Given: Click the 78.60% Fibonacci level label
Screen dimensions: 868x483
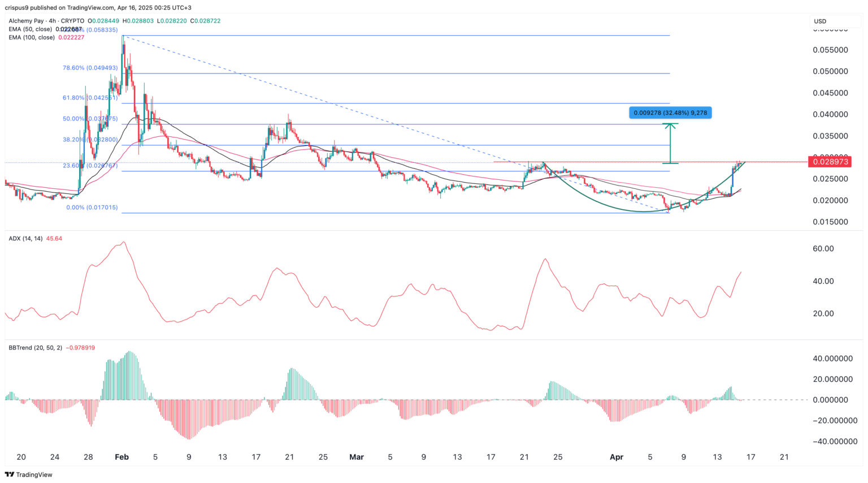Looking at the screenshot, I should coord(90,68).
